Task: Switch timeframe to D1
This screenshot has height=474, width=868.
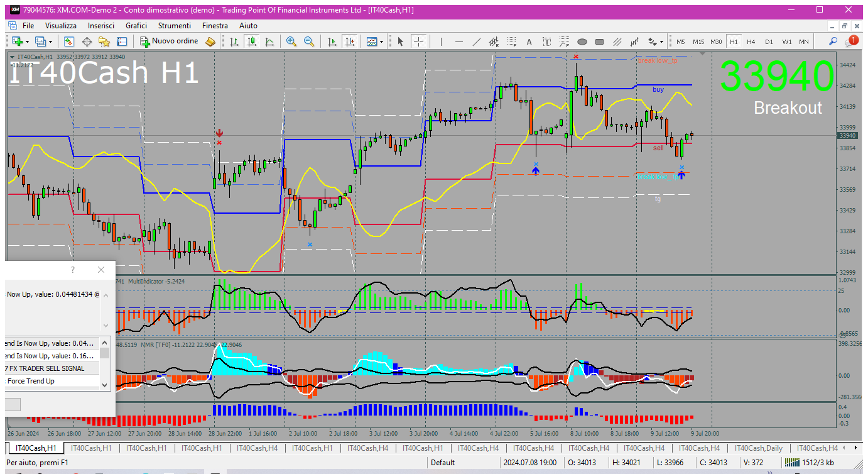Action: click(769, 41)
